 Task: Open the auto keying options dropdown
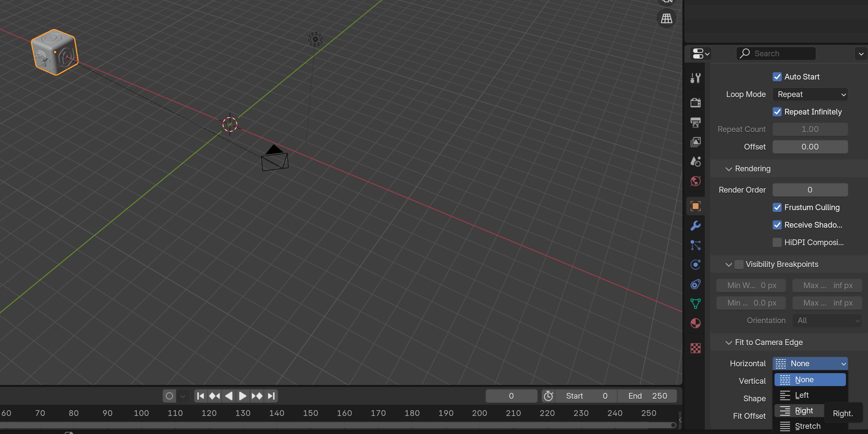tap(183, 396)
